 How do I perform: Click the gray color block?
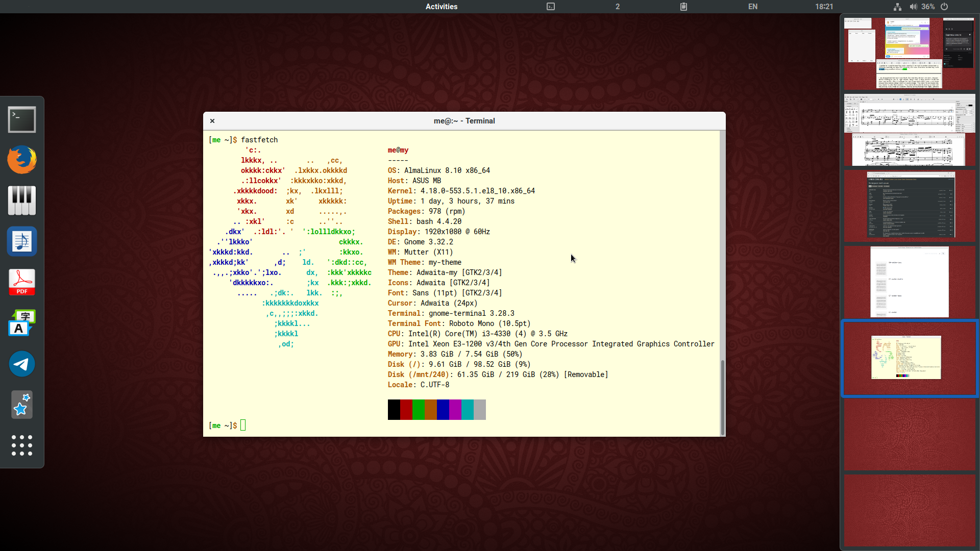(479, 410)
